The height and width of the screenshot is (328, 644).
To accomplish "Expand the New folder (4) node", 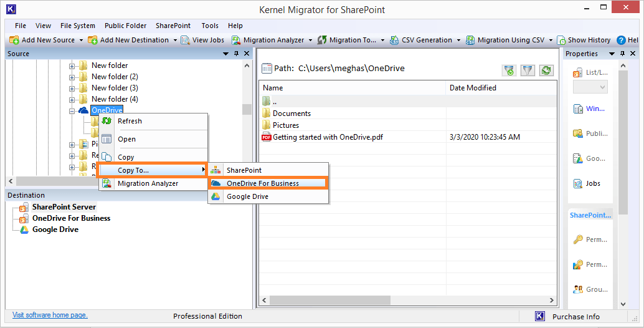I will pos(72,100).
